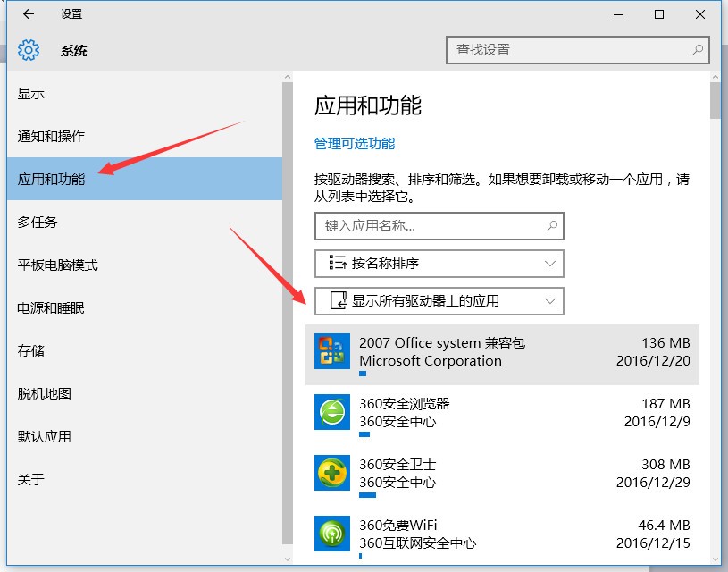This screenshot has height=572, width=728.
Task: Select the 360安全浏览器 list entry
Action: 502,416
